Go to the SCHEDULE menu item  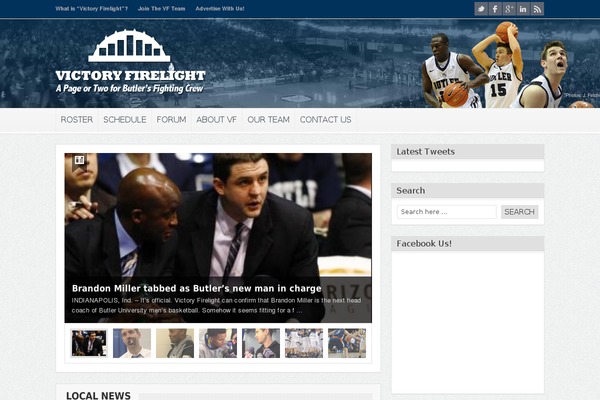pos(125,120)
